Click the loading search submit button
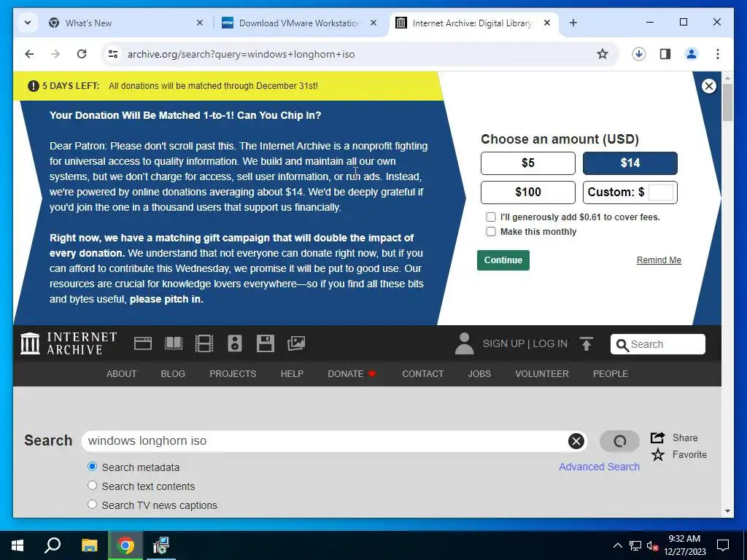 point(619,441)
